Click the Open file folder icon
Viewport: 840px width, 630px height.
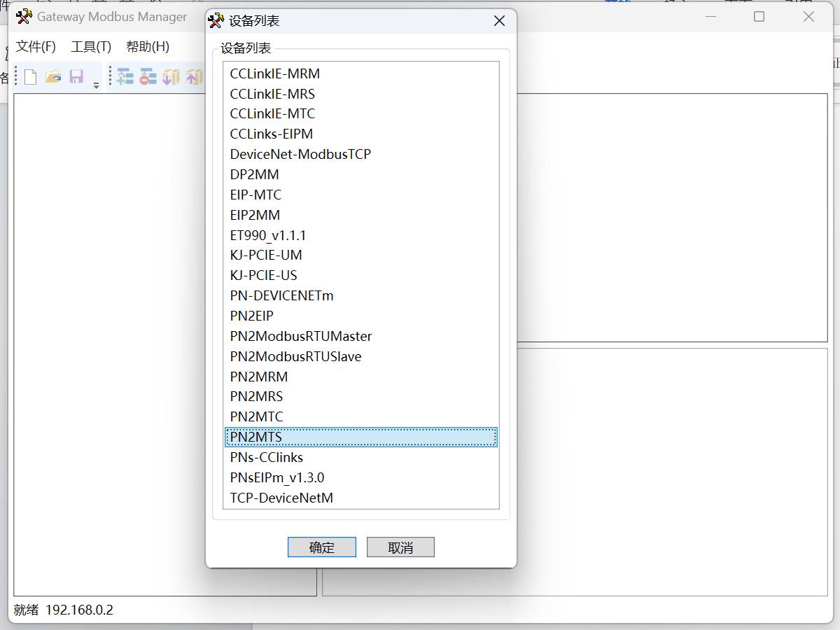click(53, 77)
